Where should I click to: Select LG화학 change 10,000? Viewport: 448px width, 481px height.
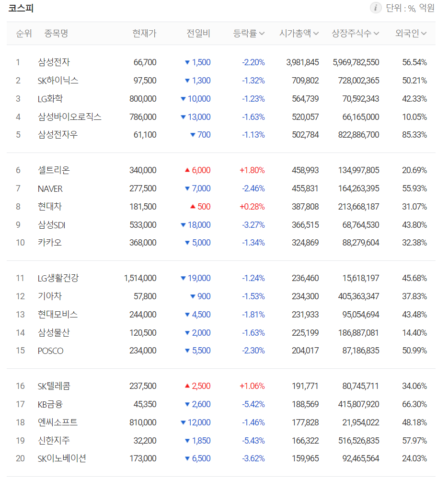pos(196,99)
